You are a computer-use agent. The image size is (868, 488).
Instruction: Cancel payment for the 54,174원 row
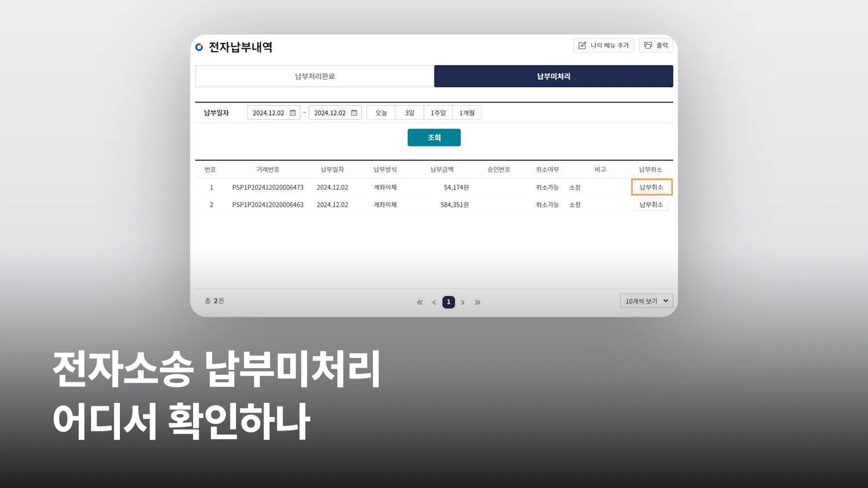coord(652,187)
